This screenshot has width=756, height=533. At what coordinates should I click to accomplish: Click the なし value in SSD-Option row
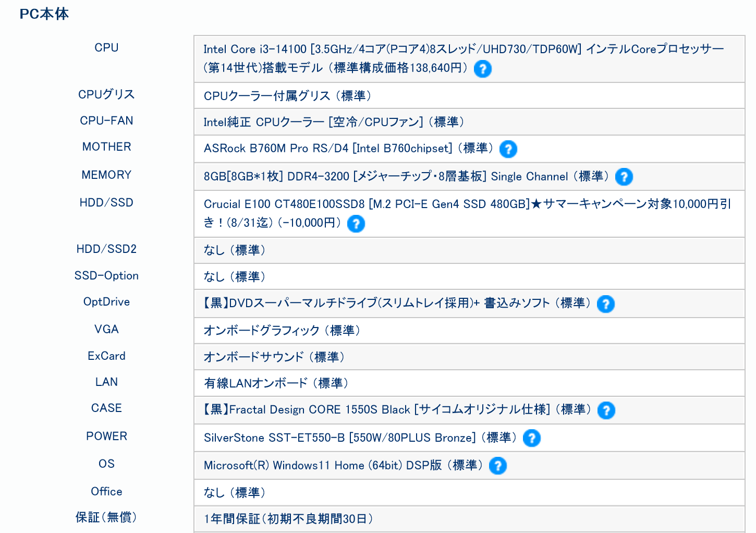(x=235, y=276)
